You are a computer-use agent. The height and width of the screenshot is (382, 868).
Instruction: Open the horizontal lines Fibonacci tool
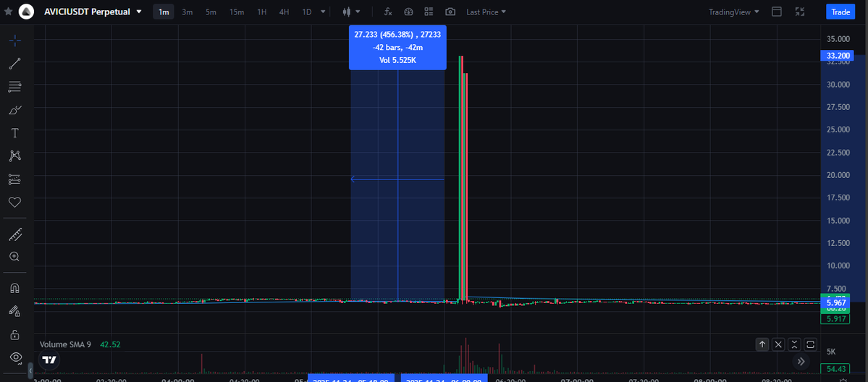[x=15, y=86]
